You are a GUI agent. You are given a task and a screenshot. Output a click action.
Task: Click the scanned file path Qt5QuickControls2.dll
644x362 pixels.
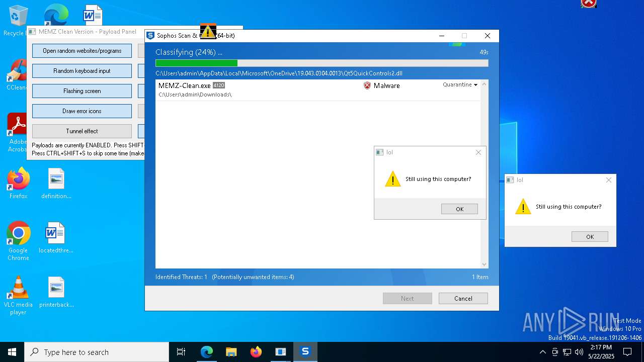pyautogui.click(x=279, y=73)
